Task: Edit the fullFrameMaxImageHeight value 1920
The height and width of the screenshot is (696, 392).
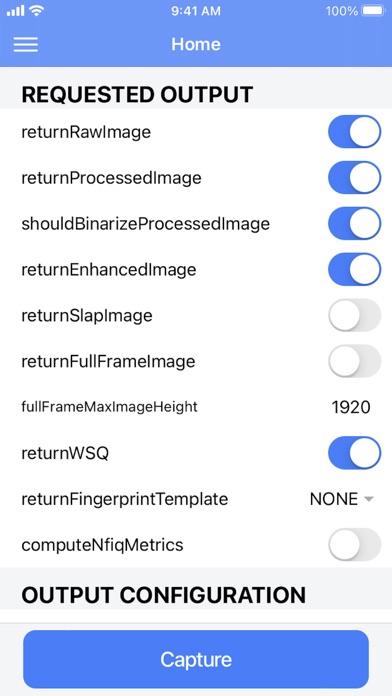Action: (351, 407)
